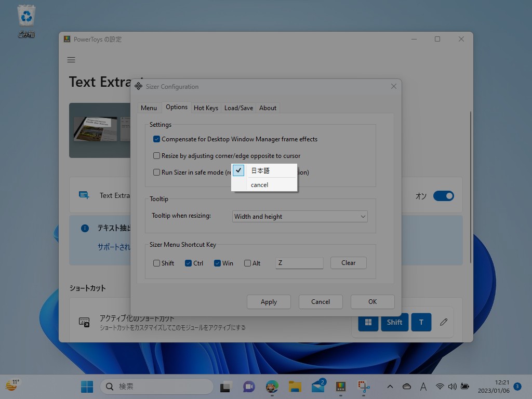Image resolution: width=532 pixels, height=399 pixels.
Task: Enable Run Sizer in safe mode checkbox
Action: [156, 172]
